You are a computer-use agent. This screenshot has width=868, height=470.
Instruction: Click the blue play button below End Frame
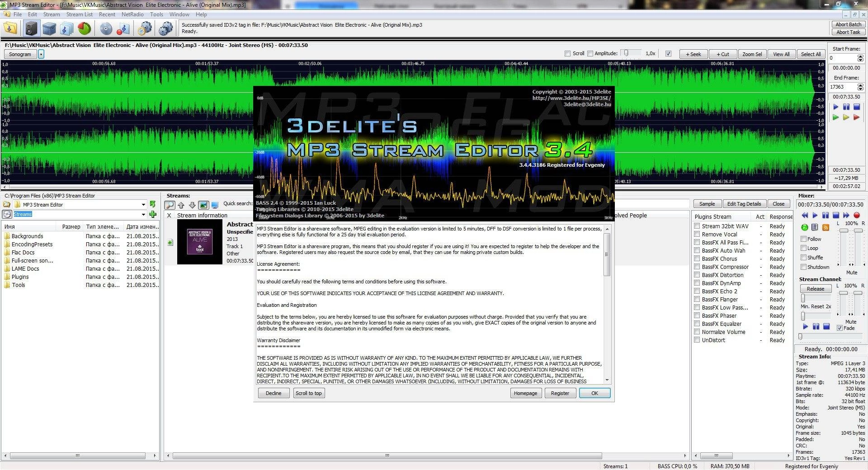pyautogui.click(x=835, y=107)
